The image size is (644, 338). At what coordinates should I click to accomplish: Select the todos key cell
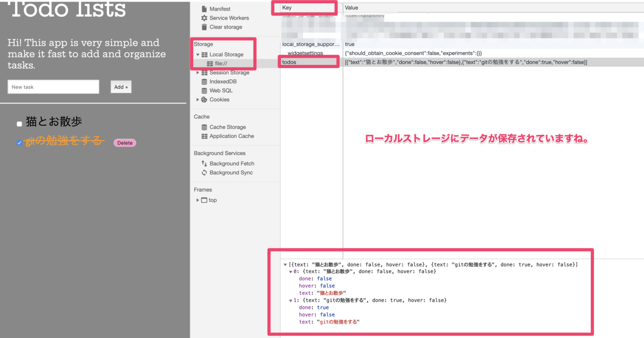click(311, 62)
